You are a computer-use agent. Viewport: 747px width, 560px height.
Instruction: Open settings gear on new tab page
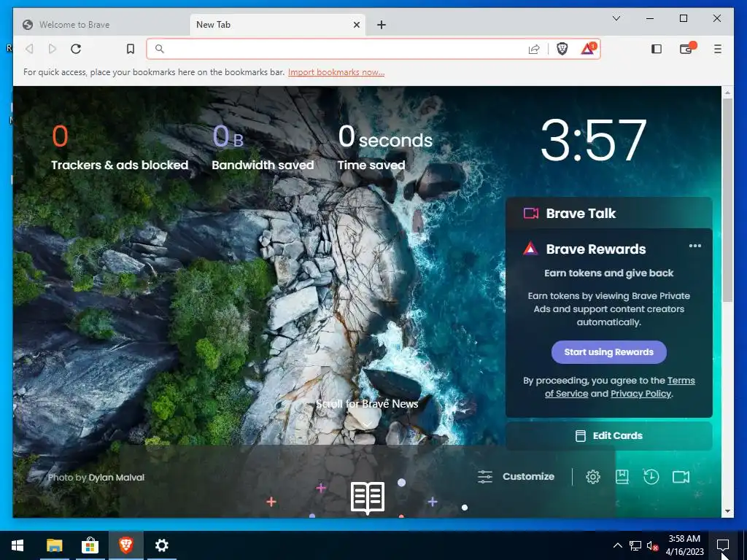[592, 477]
